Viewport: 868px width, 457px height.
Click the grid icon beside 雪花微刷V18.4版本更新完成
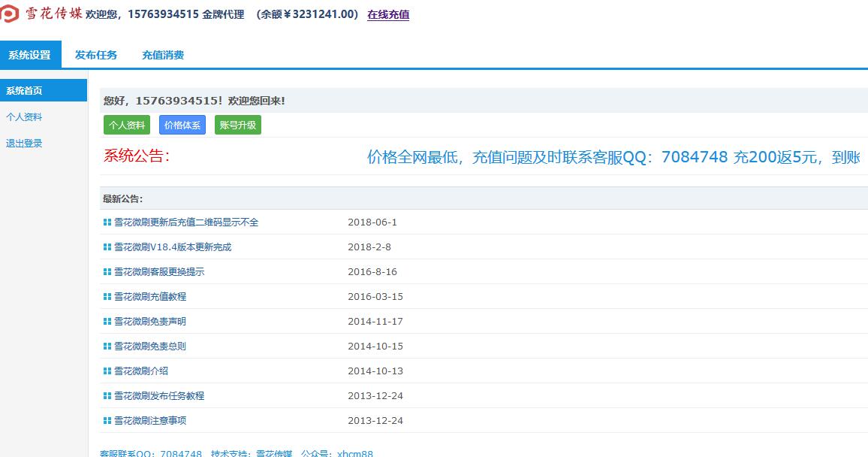[x=107, y=247]
